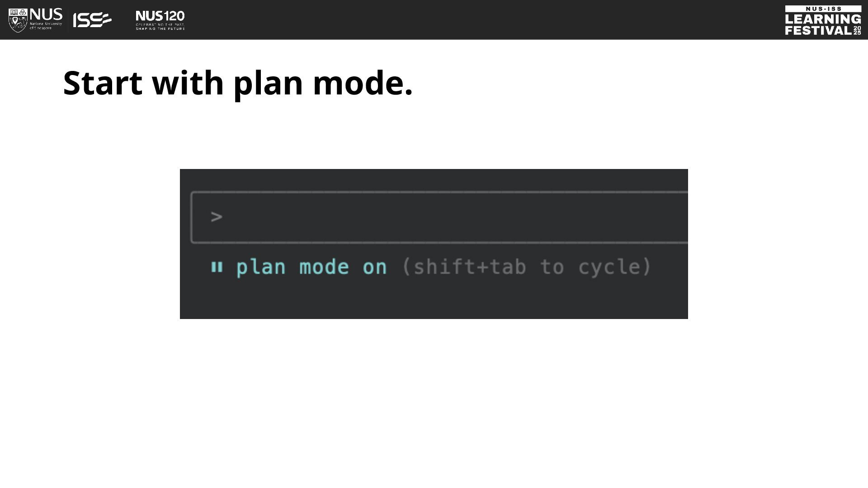
Task: Toggle the plan mode on indicator
Action: tap(312, 267)
